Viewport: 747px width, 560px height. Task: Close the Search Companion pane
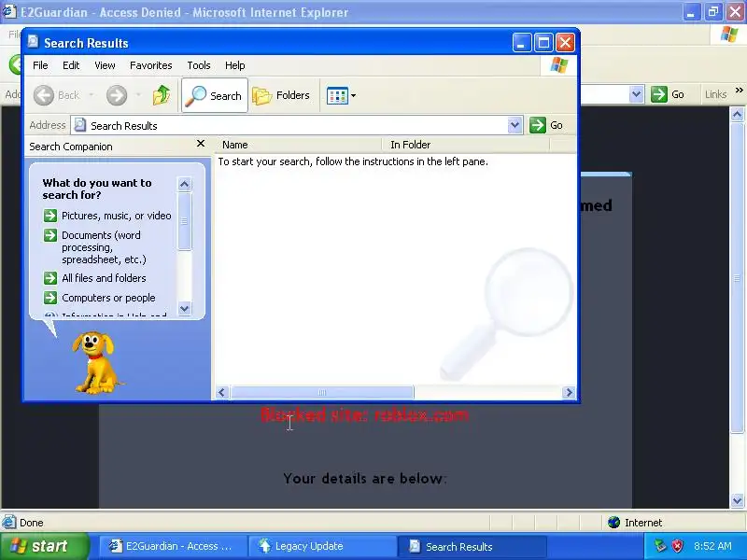point(201,144)
